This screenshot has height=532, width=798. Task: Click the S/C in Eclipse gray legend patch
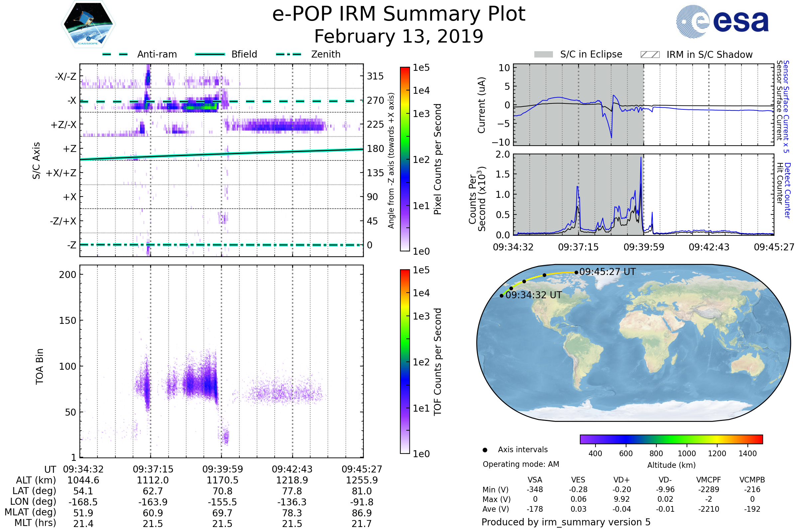coord(544,55)
